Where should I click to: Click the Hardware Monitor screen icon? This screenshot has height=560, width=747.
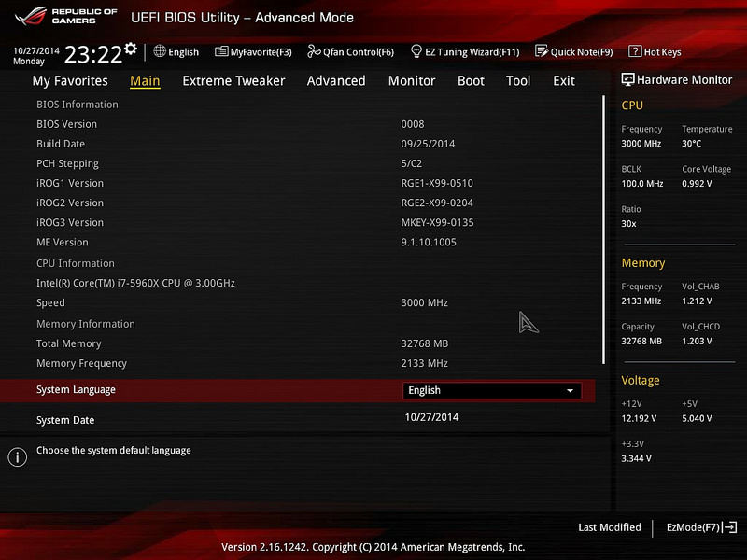tap(627, 79)
